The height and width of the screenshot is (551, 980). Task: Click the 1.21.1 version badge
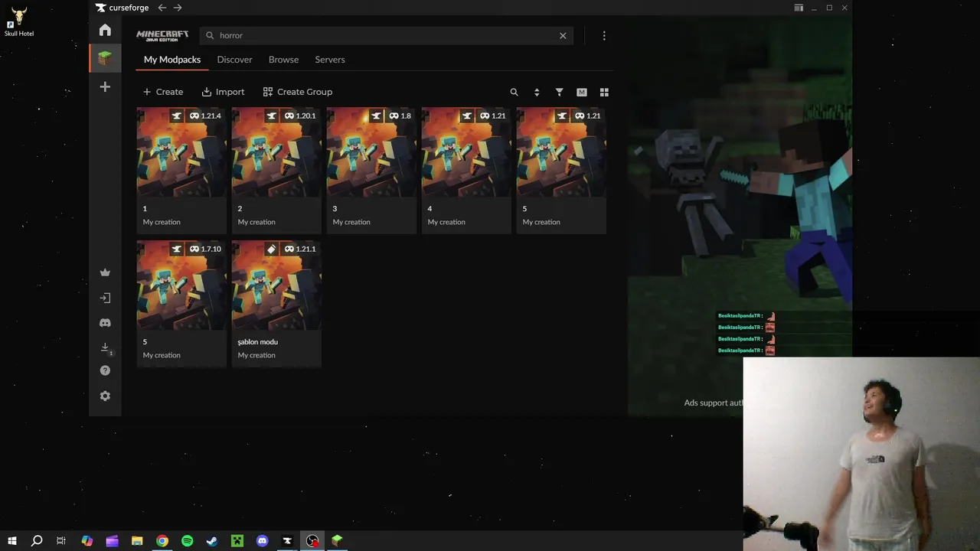300,249
